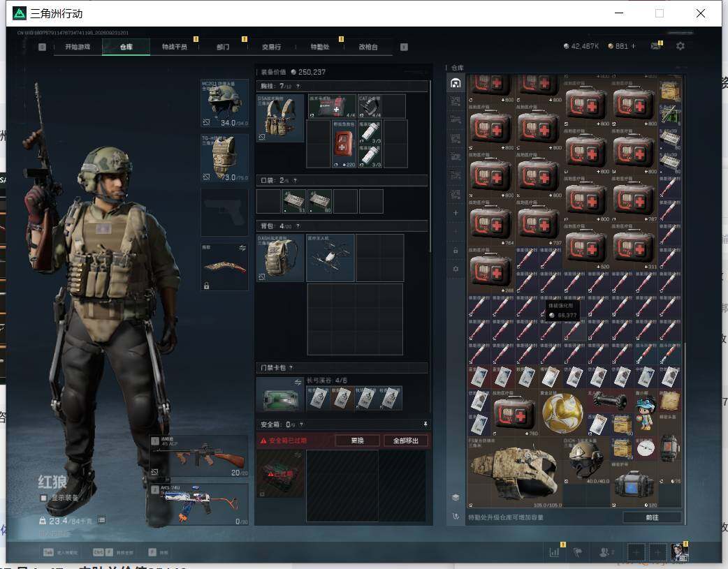Select the DICH helmet in stash
Image resolution: width=728 pixels, height=569 pixels.
pos(586,460)
